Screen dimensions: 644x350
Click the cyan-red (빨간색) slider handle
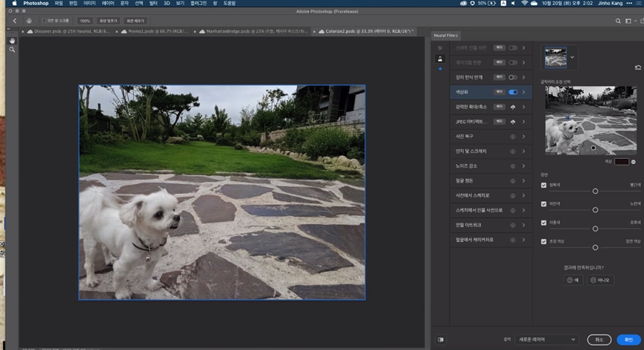pyautogui.click(x=595, y=191)
